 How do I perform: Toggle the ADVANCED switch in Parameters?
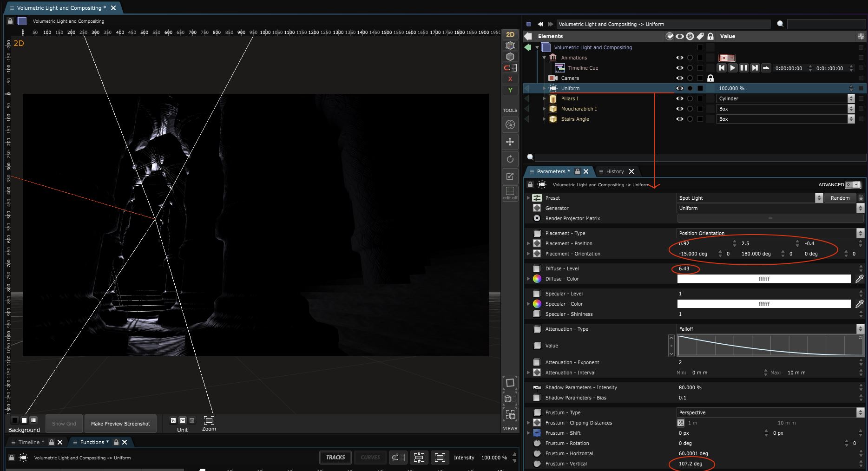click(x=853, y=184)
